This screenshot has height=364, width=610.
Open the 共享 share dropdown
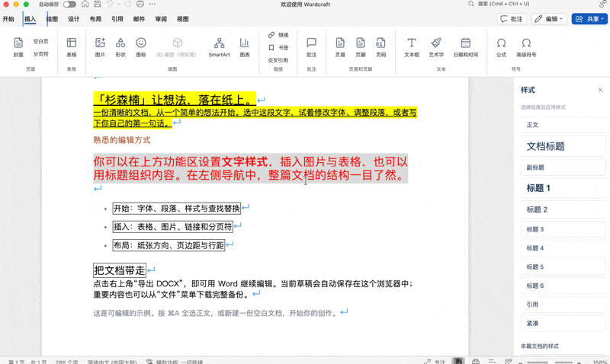click(589, 18)
